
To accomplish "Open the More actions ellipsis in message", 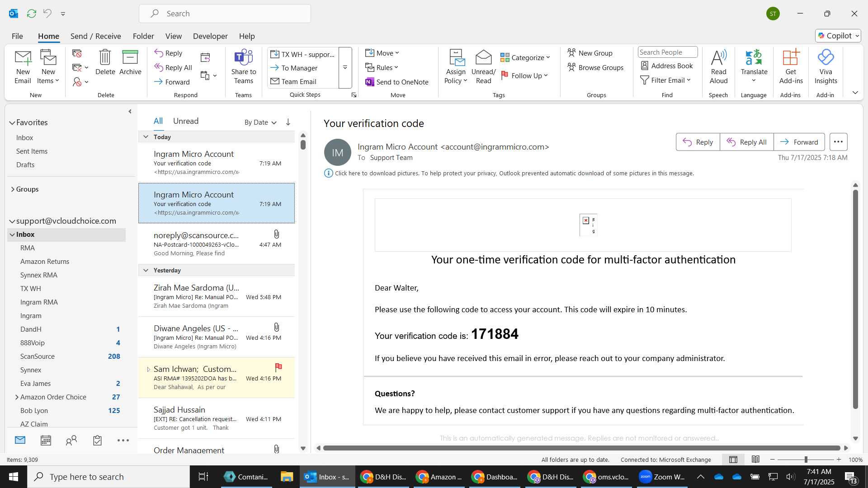I will pos(838,142).
